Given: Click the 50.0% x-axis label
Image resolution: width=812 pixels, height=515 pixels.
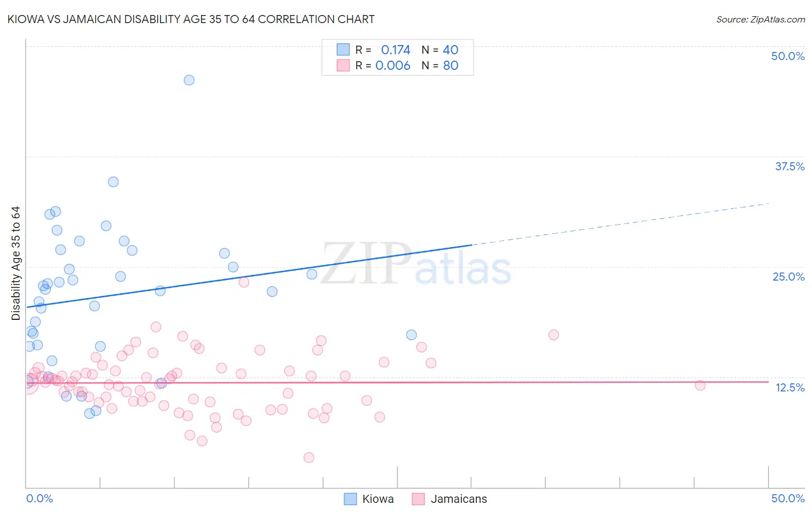Looking at the screenshot, I should (788, 498).
